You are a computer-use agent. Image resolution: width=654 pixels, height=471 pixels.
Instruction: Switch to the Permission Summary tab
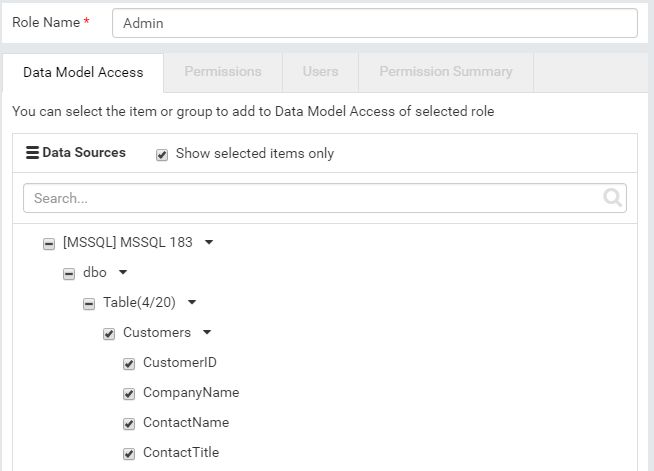(x=445, y=72)
